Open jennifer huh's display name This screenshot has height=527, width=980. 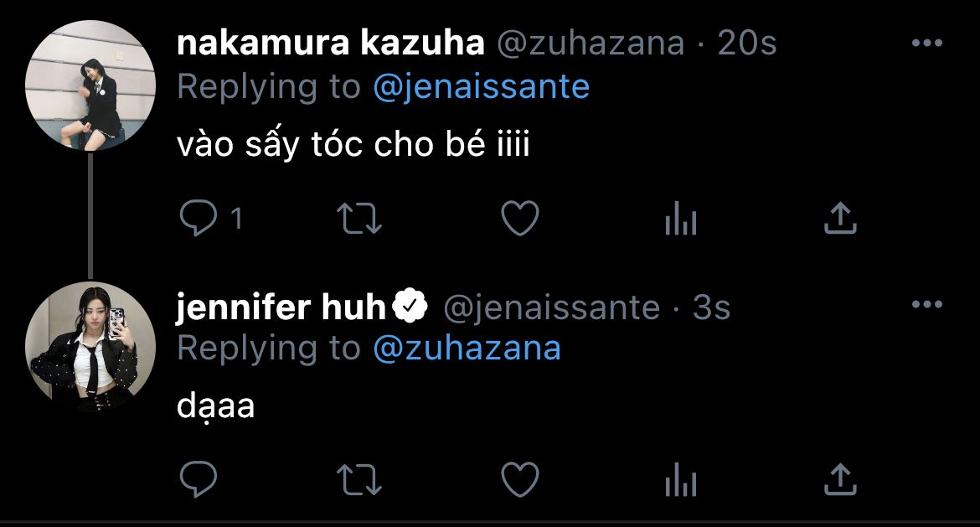281,307
